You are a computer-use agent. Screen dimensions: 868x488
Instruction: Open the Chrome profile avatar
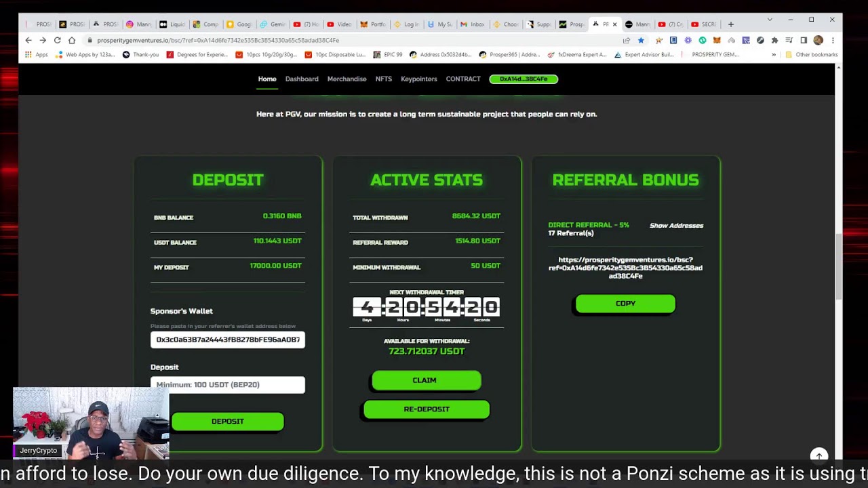(818, 40)
